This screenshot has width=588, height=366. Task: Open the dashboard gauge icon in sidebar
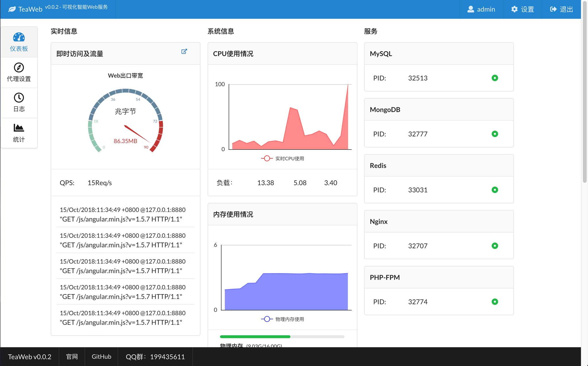[x=19, y=37]
